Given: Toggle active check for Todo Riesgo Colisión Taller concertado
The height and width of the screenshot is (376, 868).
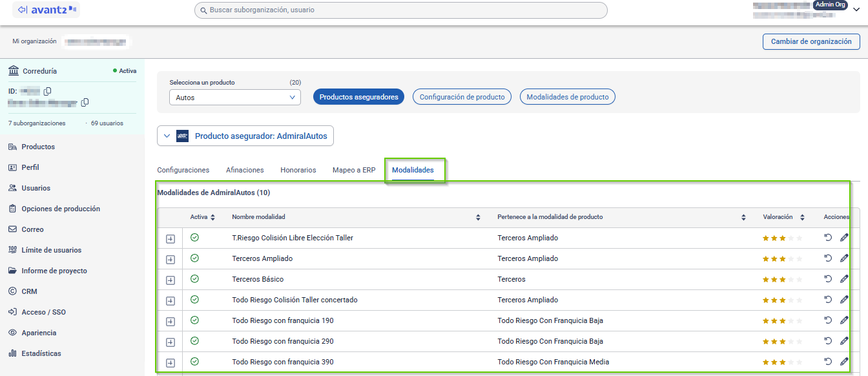Looking at the screenshot, I should pos(194,300).
